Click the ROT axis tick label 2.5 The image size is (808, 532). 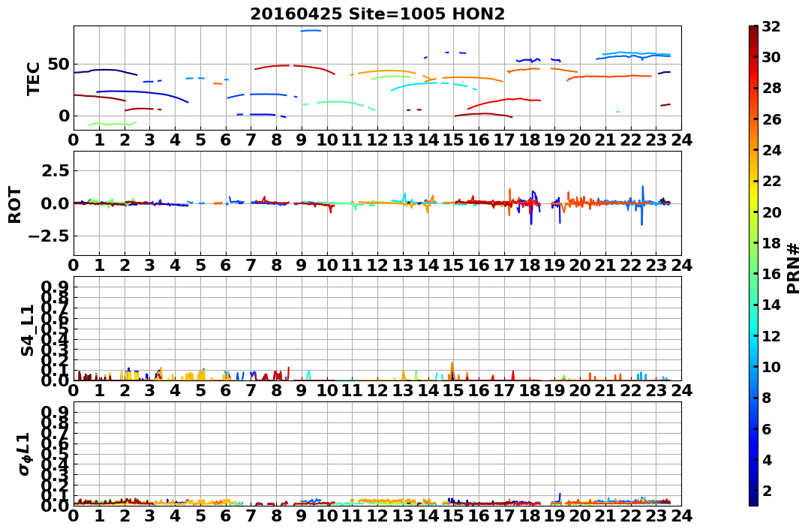point(56,170)
